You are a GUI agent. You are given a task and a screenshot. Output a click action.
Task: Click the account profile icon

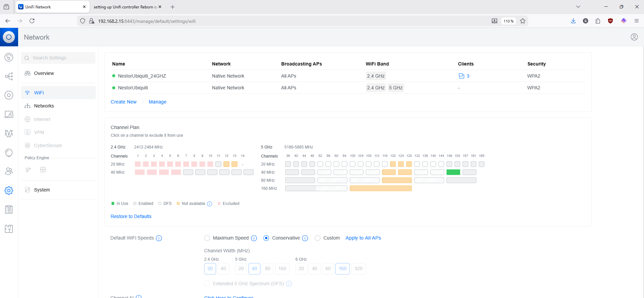tap(634, 37)
